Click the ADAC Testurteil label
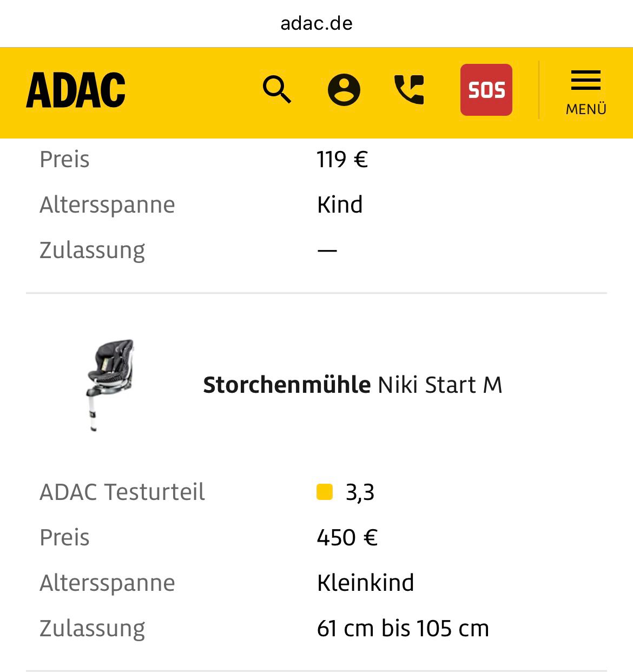Screen dimensions: 633x672 coord(122,492)
